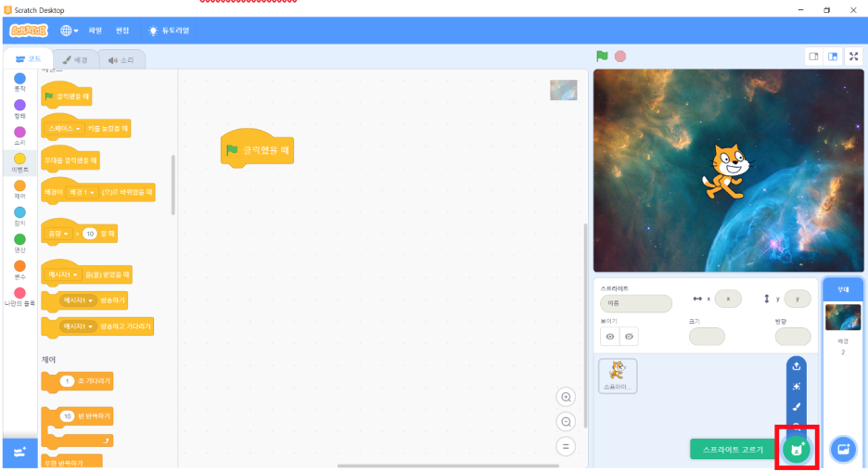Select the 동작 blue block category
The height and width of the screenshot is (472, 868).
tap(19, 83)
